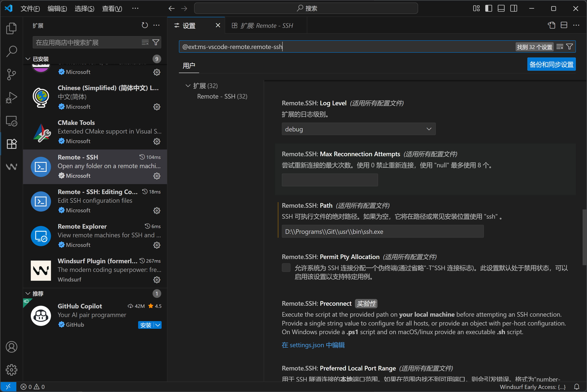Viewport: 587px width, 392px height.
Task: Open settings JSON file icon
Action: tap(551, 25)
